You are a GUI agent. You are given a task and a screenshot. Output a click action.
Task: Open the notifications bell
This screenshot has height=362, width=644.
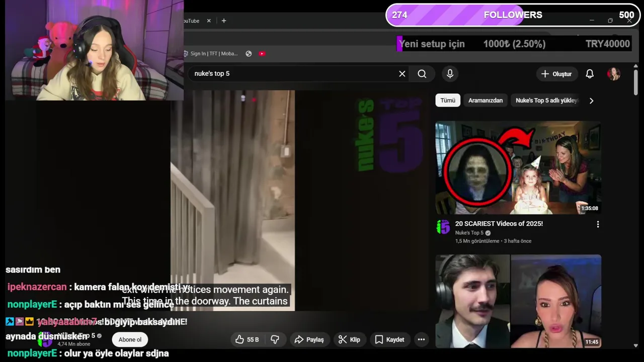point(590,74)
